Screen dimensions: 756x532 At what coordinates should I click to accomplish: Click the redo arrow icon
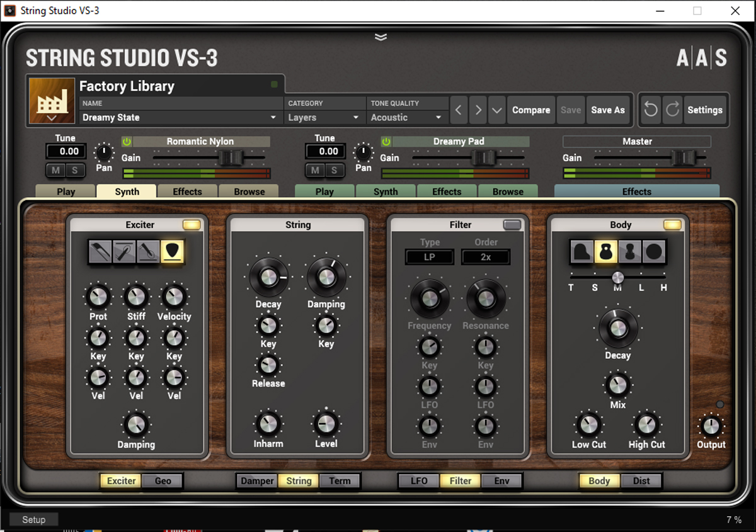click(672, 110)
